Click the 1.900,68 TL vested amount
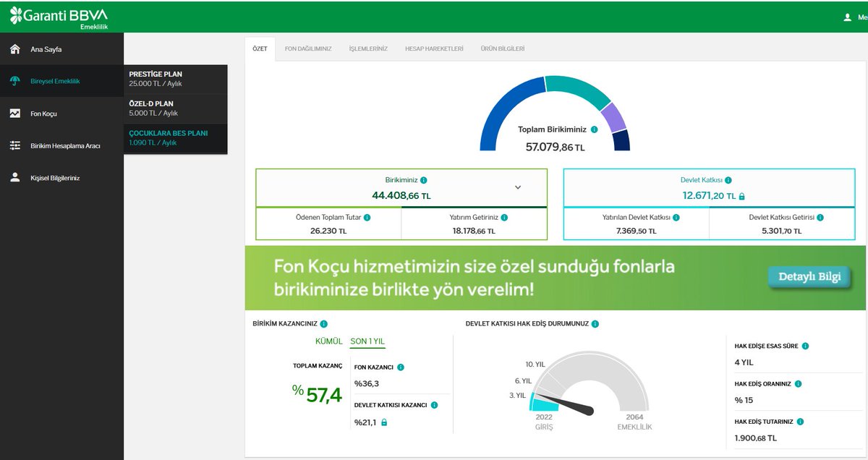868x460 pixels. pyautogui.click(x=756, y=438)
